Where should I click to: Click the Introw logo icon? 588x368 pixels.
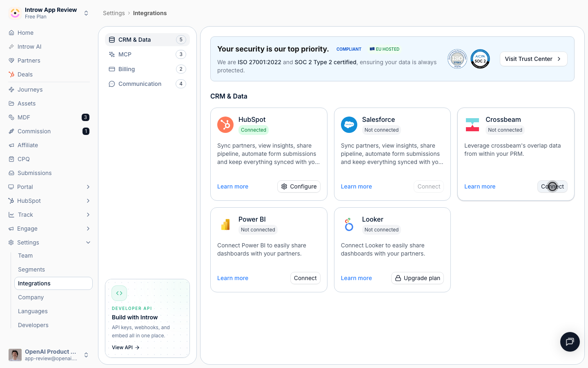15,13
